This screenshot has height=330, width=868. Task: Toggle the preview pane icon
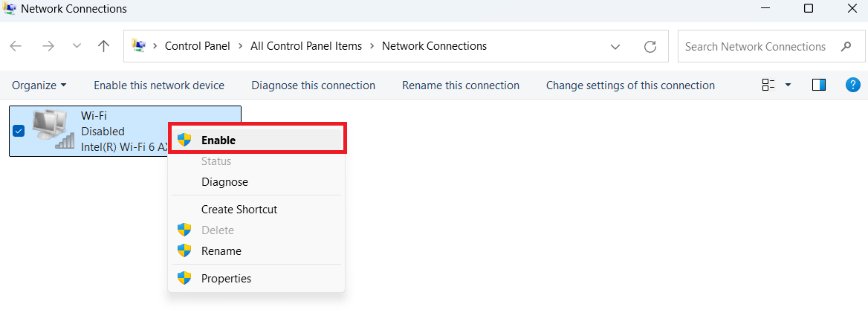pos(819,85)
